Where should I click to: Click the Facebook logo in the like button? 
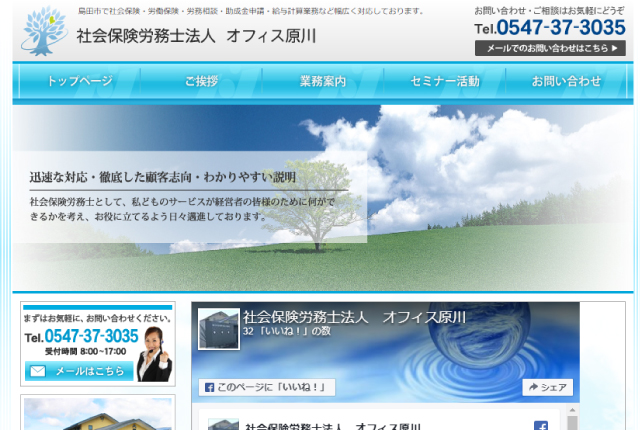209,388
